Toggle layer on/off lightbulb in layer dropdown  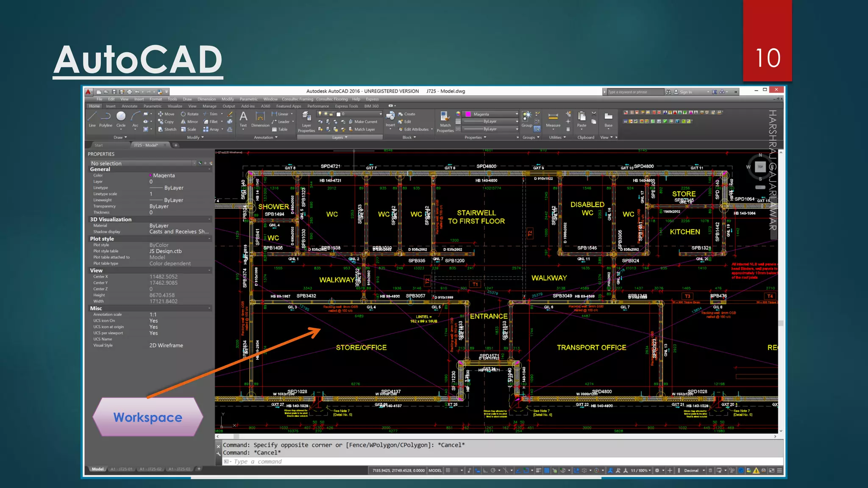[x=320, y=114]
